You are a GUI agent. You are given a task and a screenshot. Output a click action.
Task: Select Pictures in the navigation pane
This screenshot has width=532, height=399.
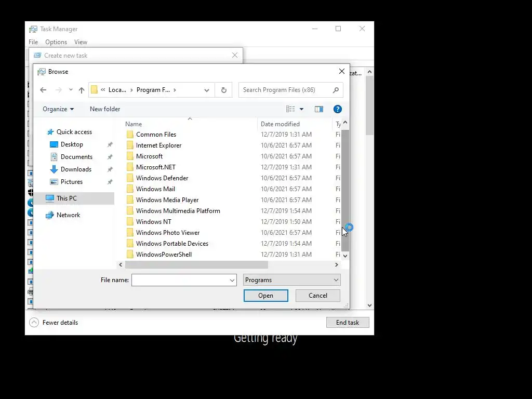[71, 182]
